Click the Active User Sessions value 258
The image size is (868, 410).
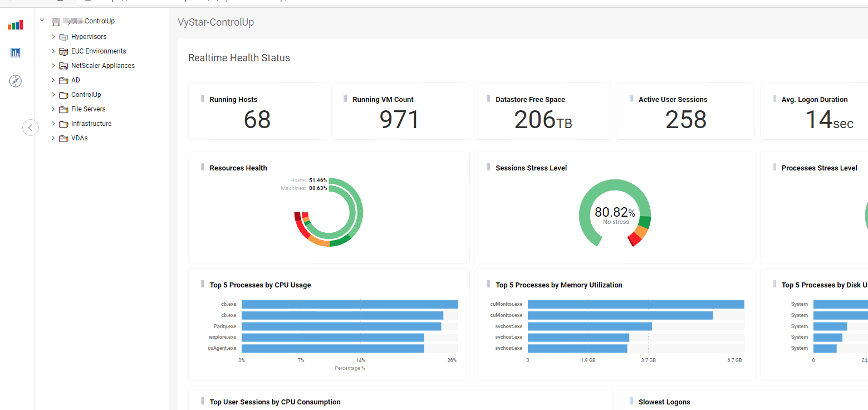tap(686, 120)
